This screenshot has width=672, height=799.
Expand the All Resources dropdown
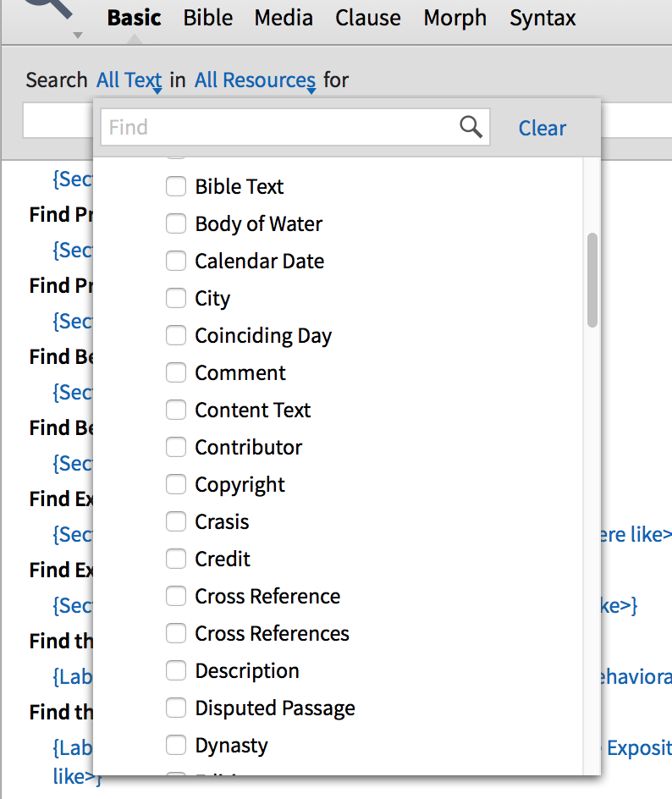point(255,80)
